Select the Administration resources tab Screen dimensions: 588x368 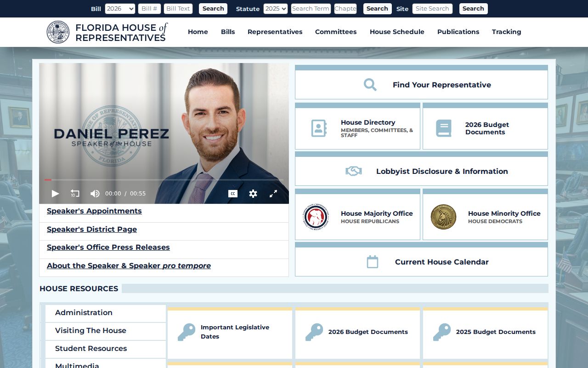106,313
